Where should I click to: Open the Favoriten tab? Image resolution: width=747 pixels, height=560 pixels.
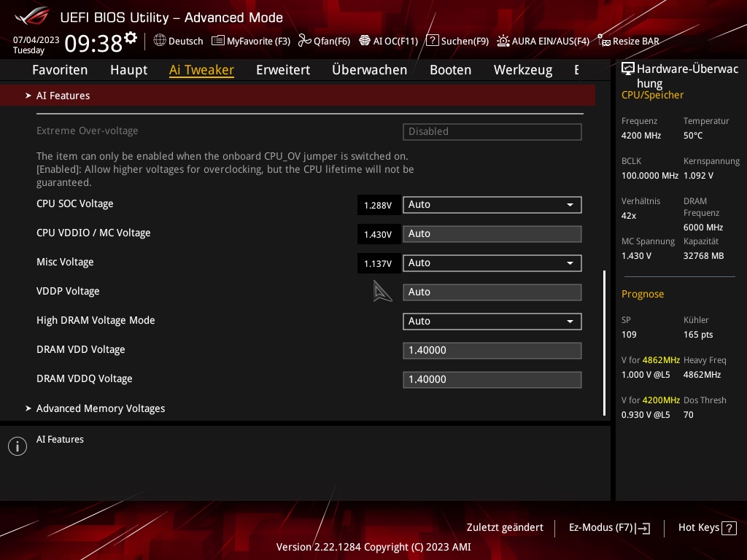[60, 70]
